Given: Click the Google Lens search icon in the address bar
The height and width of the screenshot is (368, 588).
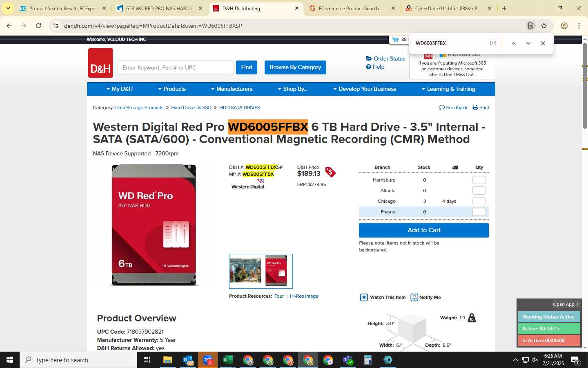Looking at the screenshot, I should pos(530,26).
